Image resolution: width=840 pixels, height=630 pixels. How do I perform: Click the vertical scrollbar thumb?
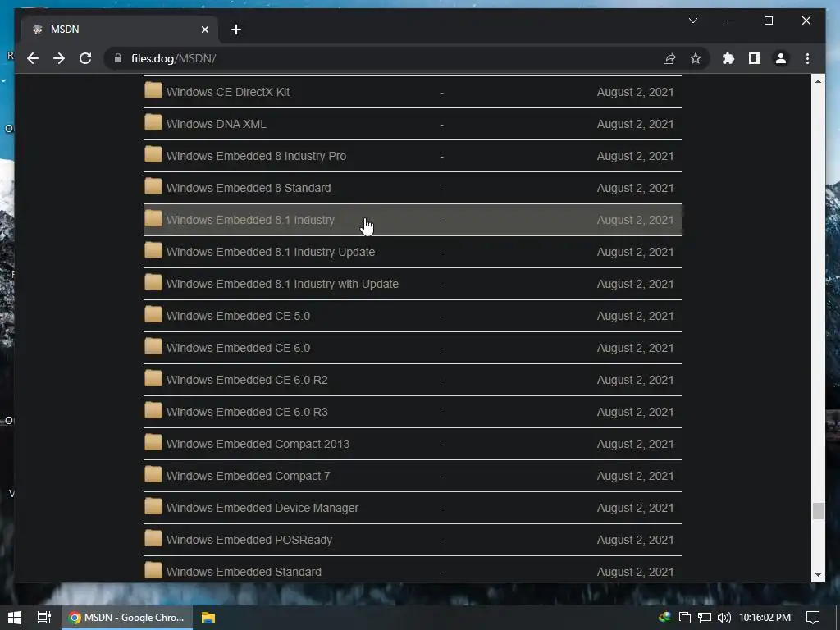coord(818,511)
